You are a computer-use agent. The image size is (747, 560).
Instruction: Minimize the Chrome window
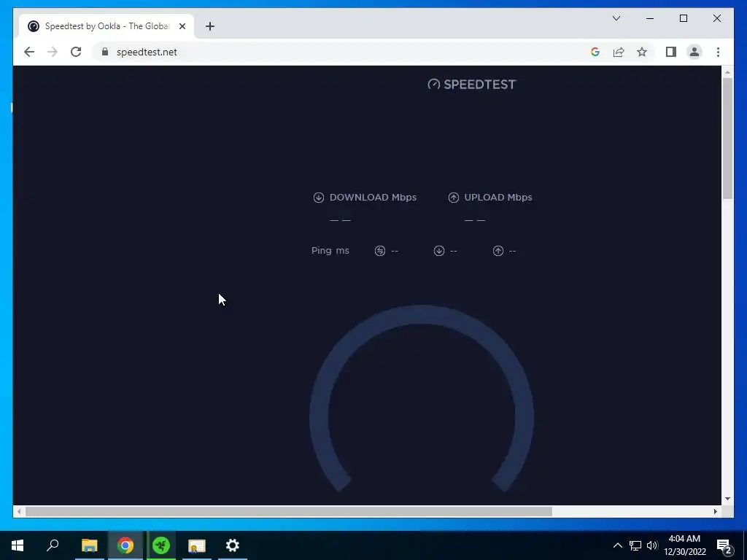tap(650, 18)
